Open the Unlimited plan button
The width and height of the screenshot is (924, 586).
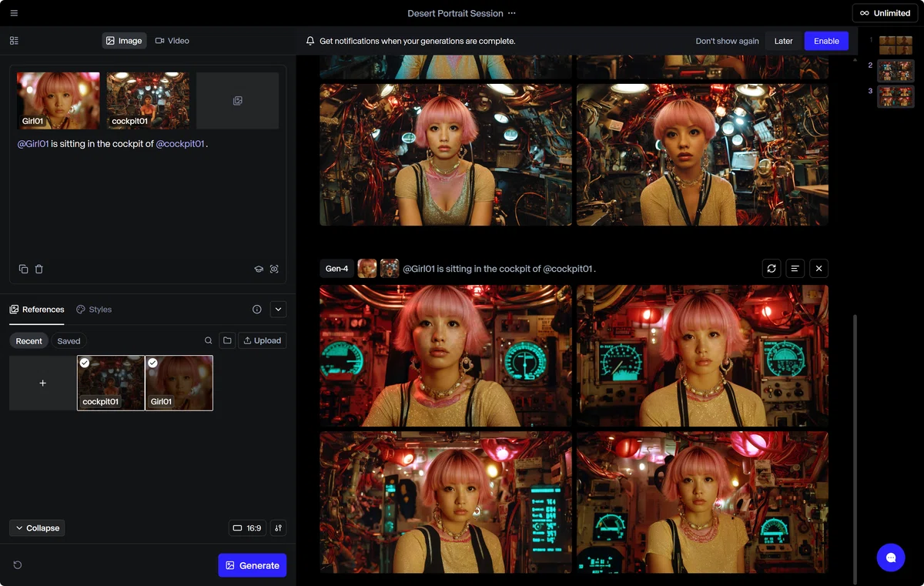click(x=885, y=13)
